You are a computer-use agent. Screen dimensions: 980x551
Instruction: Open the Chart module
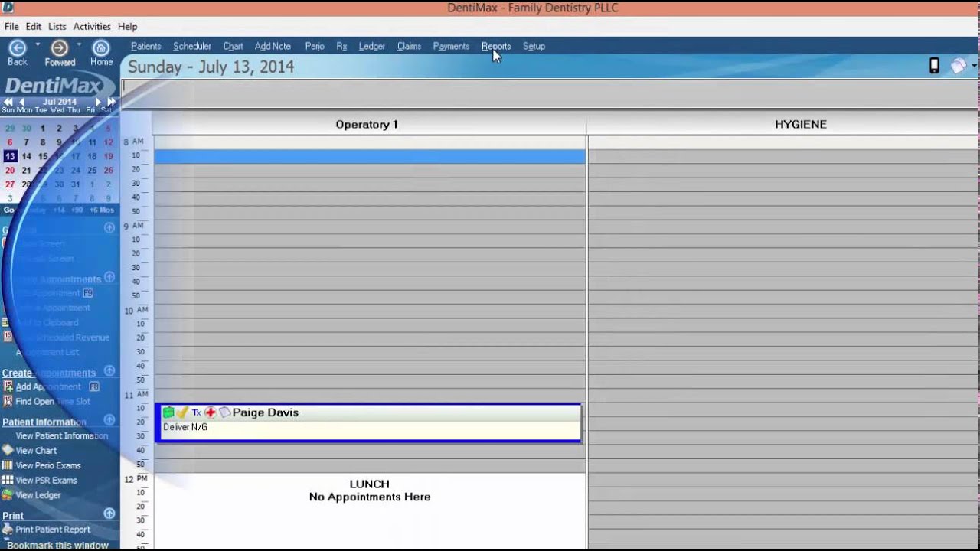click(234, 47)
